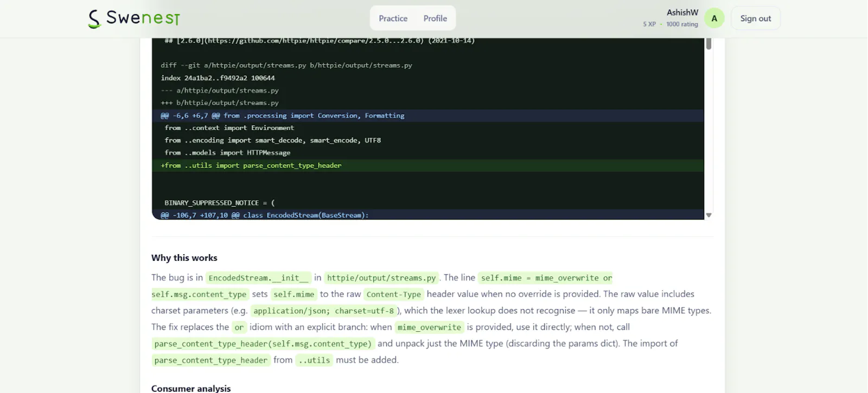Click the encoding import smart_decode line
868x393 pixels.
273,140
